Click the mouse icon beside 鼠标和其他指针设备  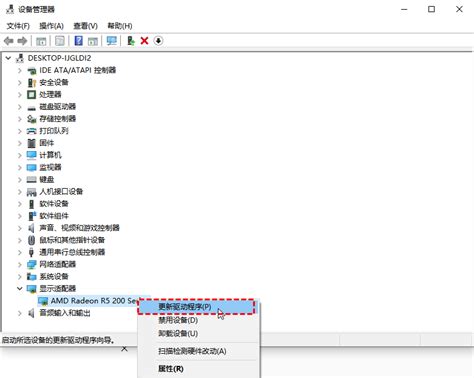31,240
